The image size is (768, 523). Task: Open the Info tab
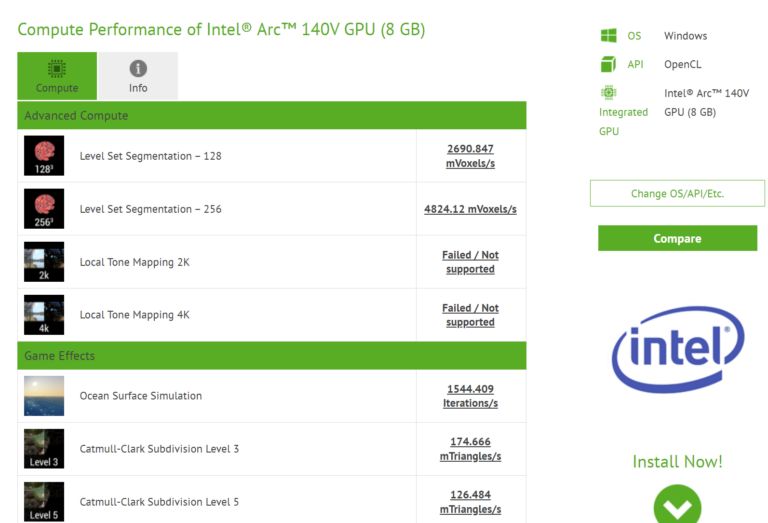click(x=138, y=76)
